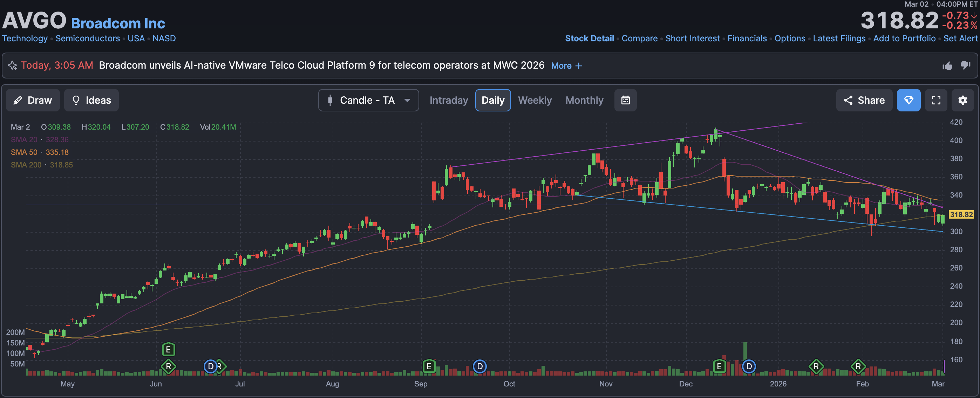Click the AI sparkle icon beside news
Screen dimensions: 980x398
pyautogui.click(x=13, y=66)
